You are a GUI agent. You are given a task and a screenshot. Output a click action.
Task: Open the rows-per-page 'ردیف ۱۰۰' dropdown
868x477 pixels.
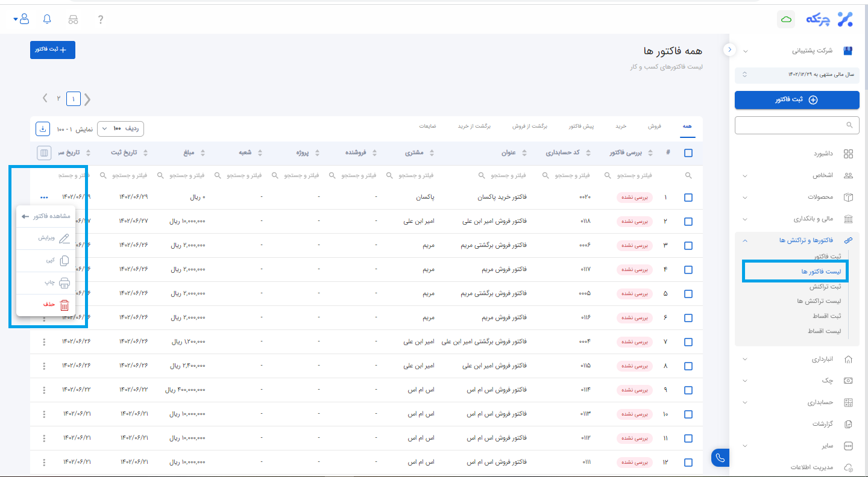(x=121, y=129)
